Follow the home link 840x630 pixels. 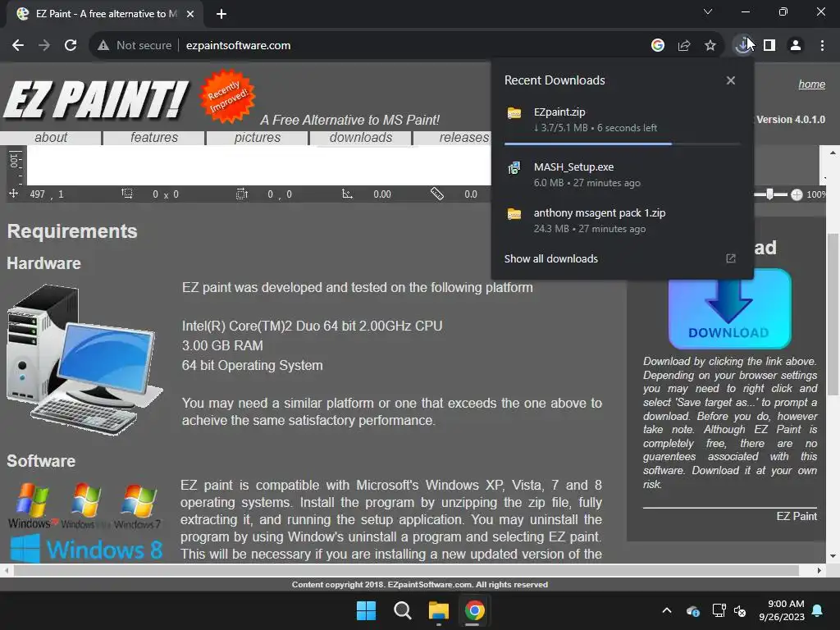tap(811, 84)
